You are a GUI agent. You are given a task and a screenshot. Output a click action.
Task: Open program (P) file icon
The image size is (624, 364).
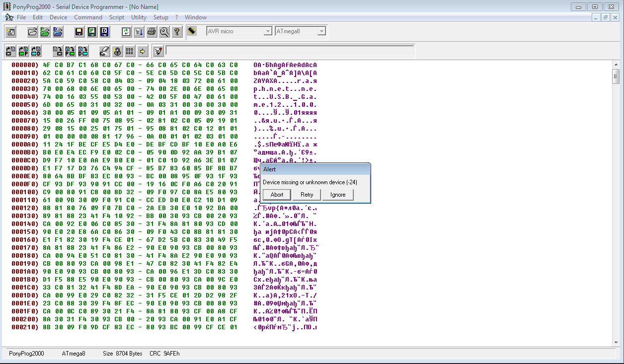point(45,32)
